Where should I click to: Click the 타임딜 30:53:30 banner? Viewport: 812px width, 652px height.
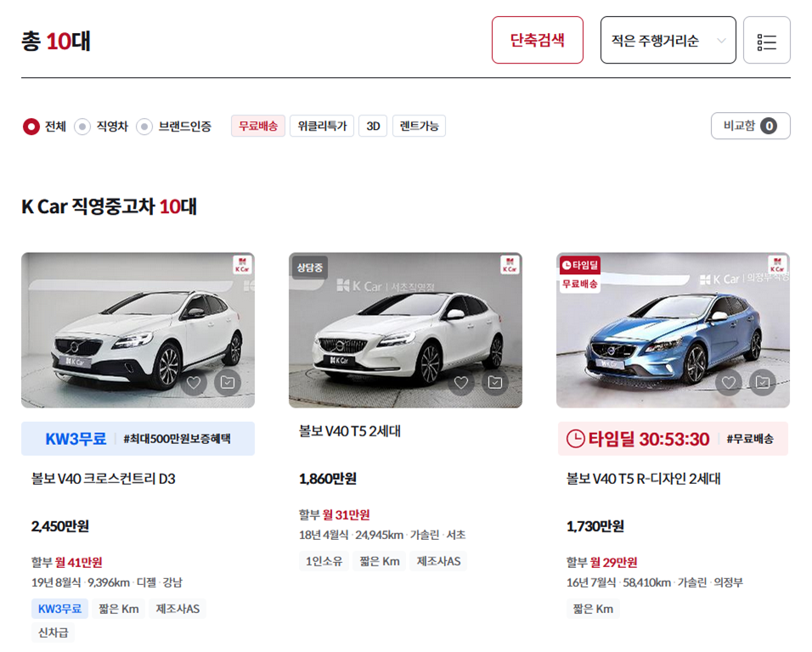tap(673, 439)
